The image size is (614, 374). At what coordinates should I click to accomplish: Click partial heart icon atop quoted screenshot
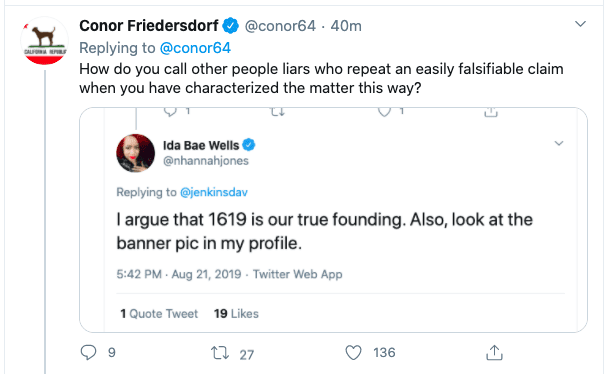tap(385, 112)
